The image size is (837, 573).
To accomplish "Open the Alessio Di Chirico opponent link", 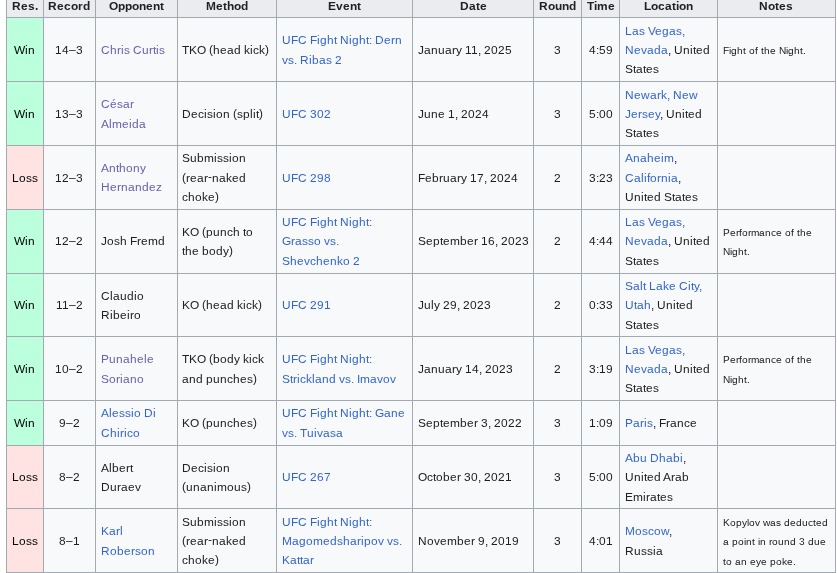I will (128, 423).
